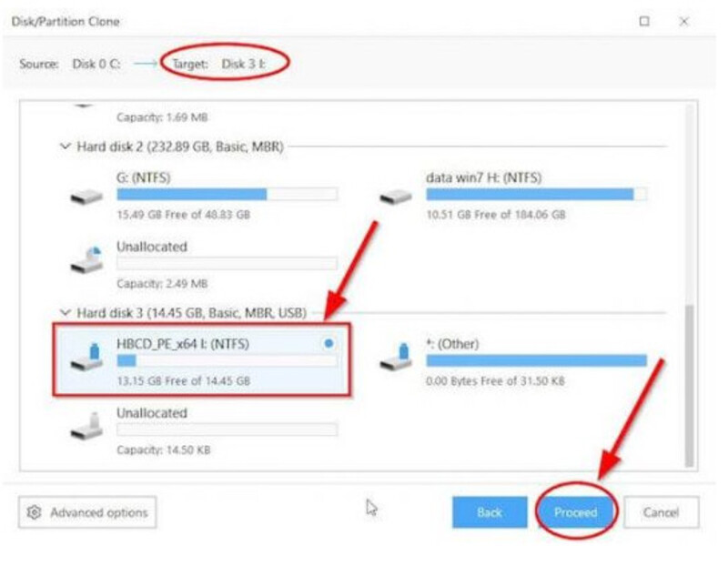Go Back to the previous step
This screenshot has height=566, width=728.
(490, 512)
